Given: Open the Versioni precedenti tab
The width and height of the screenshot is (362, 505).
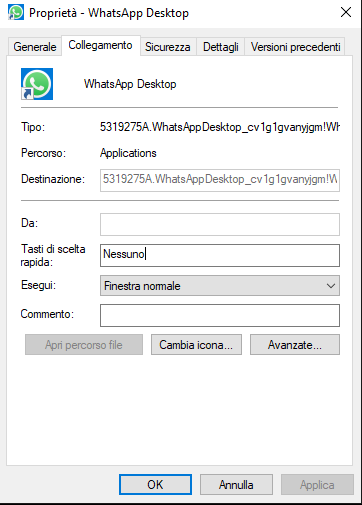Looking at the screenshot, I should pyautogui.click(x=295, y=47).
